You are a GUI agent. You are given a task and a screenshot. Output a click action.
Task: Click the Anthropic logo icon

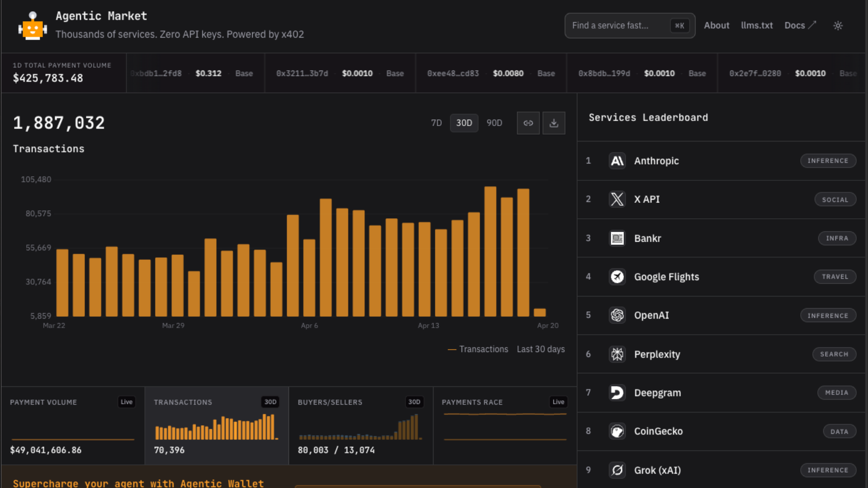pos(617,161)
